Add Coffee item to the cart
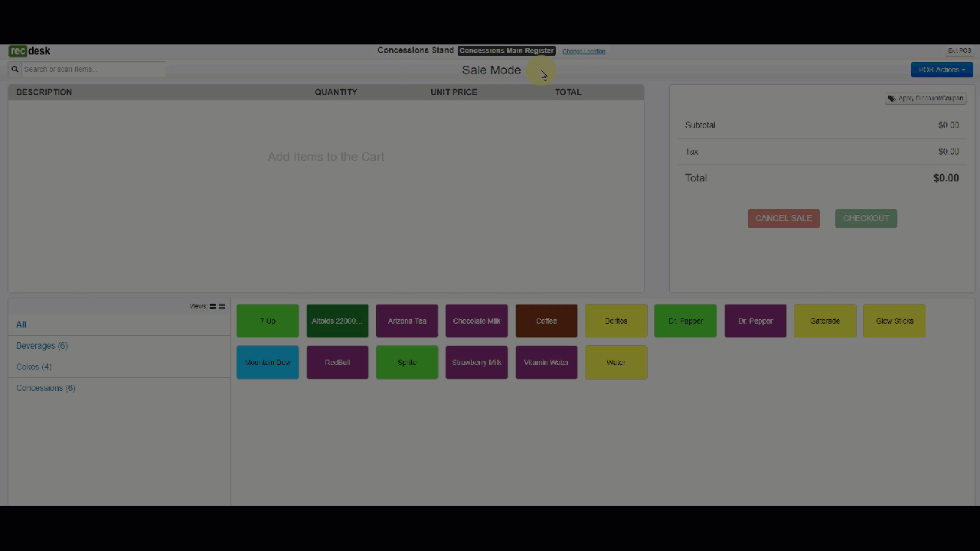980x551 pixels. (x=546, y=321)
